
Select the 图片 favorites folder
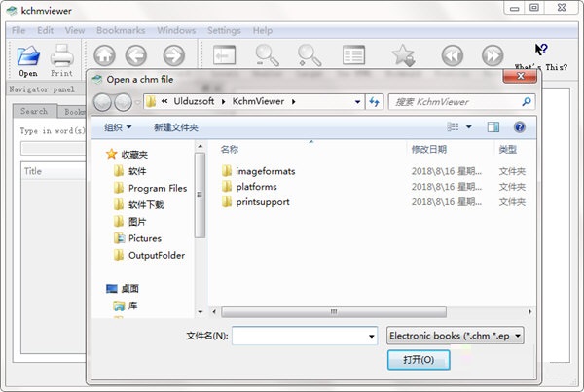click(x=130, y=222)
